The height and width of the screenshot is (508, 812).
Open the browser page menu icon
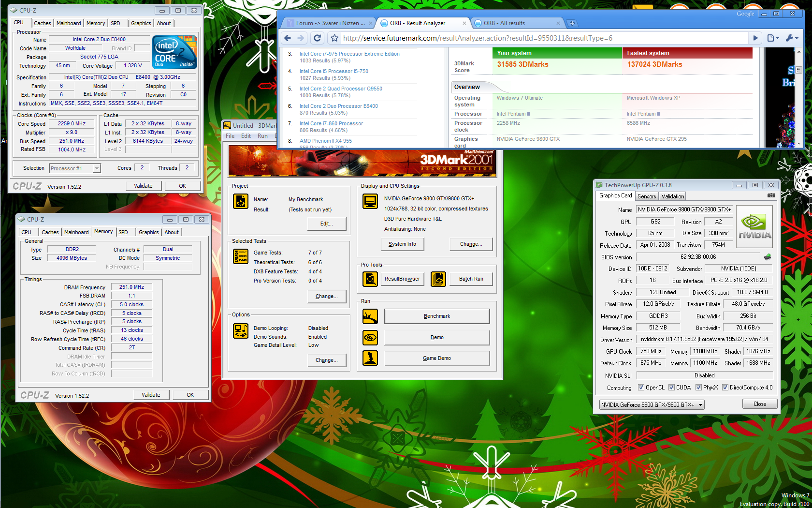pyautogui.click(x=773, y=38)
